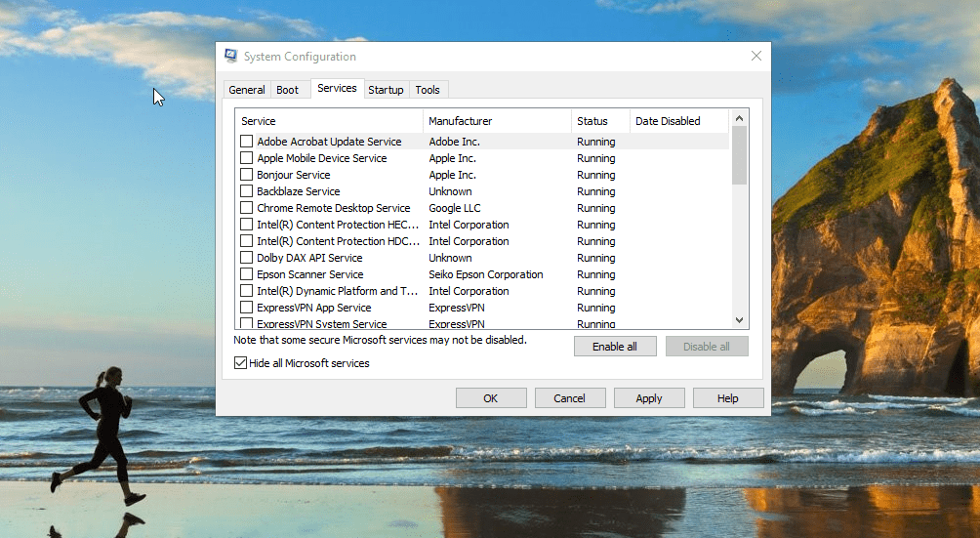Viewport: 980px width, 538px height.
Task: Sort by the Manufacturer column header
Action: pyautogui.click(x=498, y=121)
